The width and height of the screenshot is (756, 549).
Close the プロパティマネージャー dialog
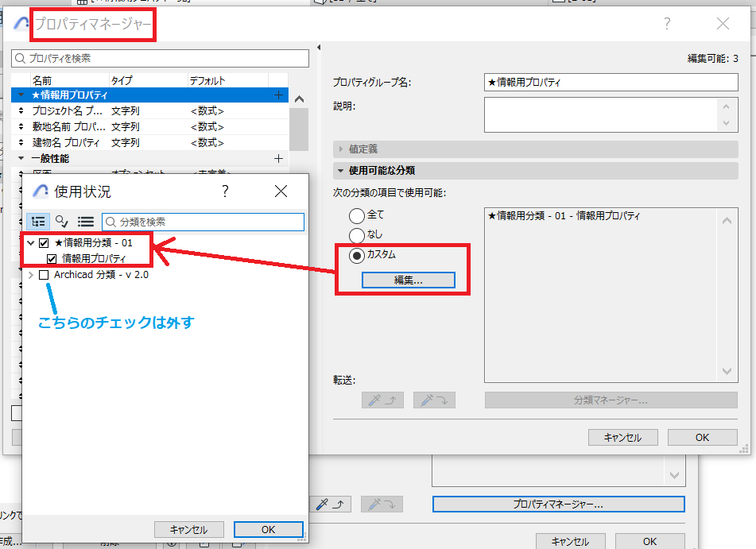point(723,23)
